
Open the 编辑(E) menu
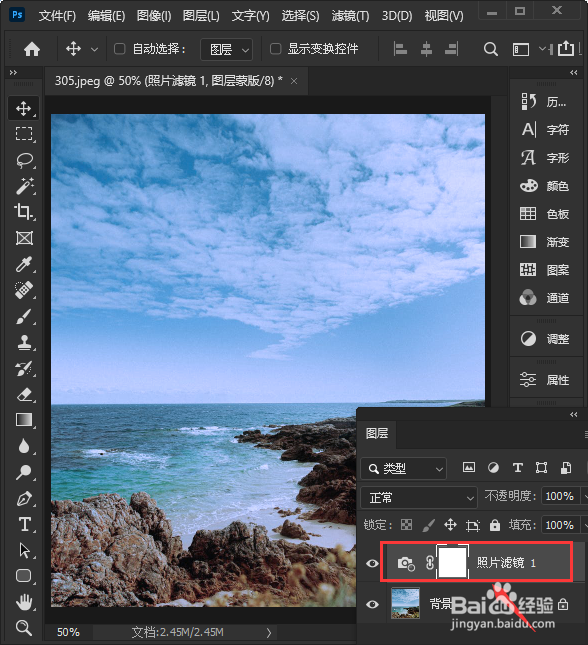pyautogui.click(x=106, y=16)
